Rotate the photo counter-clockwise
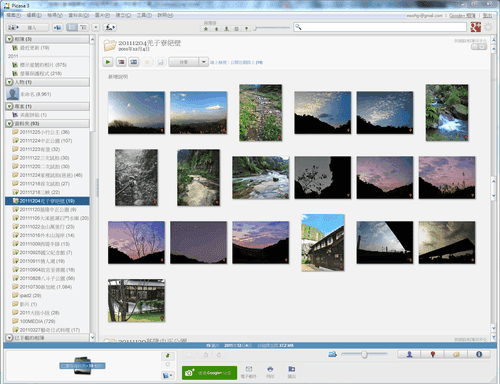 tap(206, 355)
